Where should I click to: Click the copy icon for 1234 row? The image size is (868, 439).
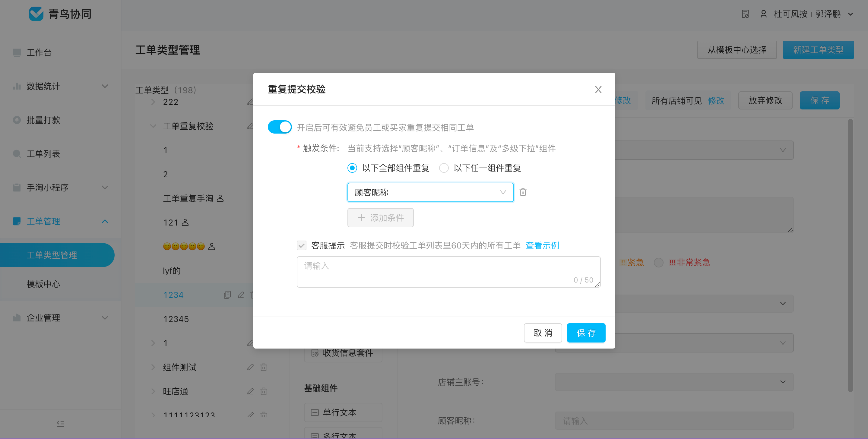pyautogui.click(x=227, y=295)
